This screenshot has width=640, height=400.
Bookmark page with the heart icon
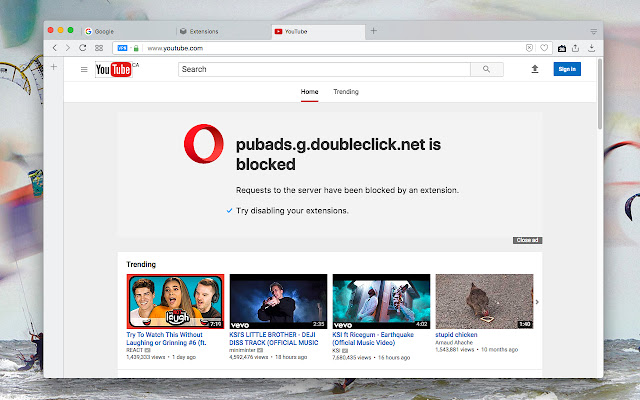544,48
